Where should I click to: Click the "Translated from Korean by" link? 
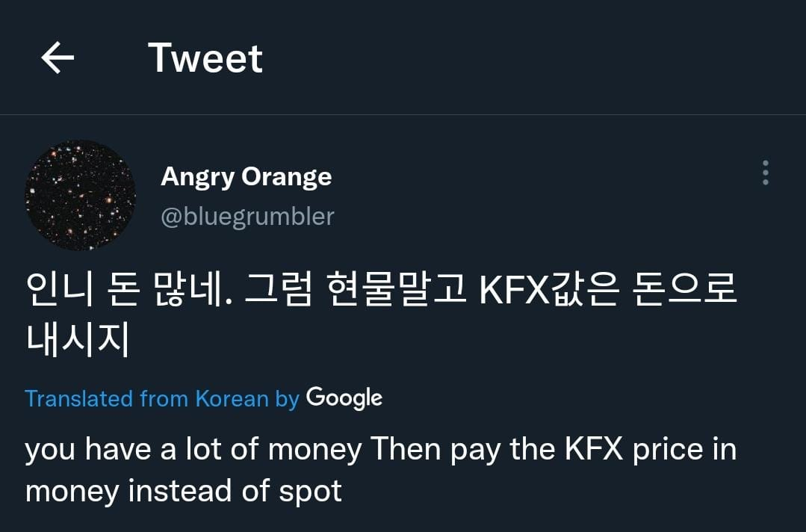[x=161, y=398]
